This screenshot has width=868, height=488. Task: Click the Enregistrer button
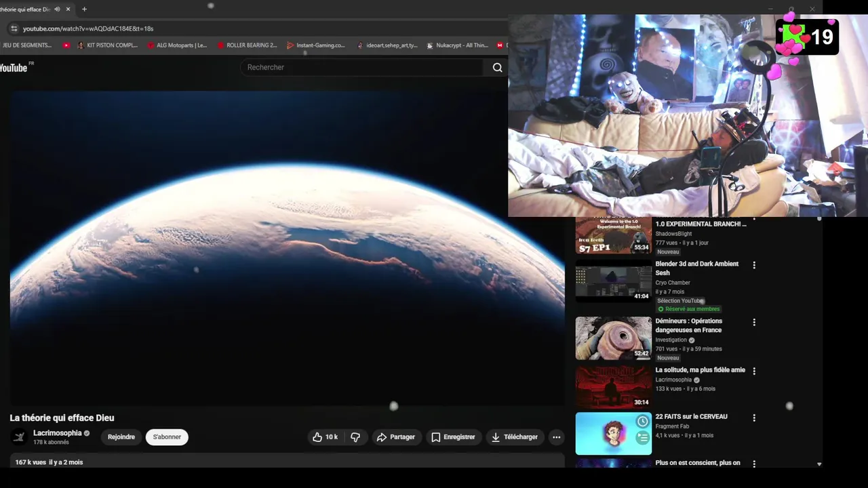(x=453, y=437)
